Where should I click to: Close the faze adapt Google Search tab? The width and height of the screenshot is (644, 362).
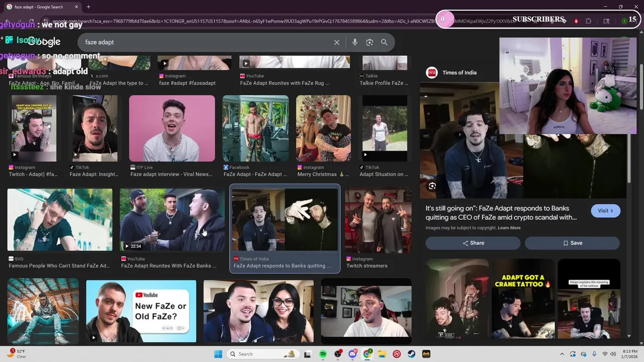[76, 7]
